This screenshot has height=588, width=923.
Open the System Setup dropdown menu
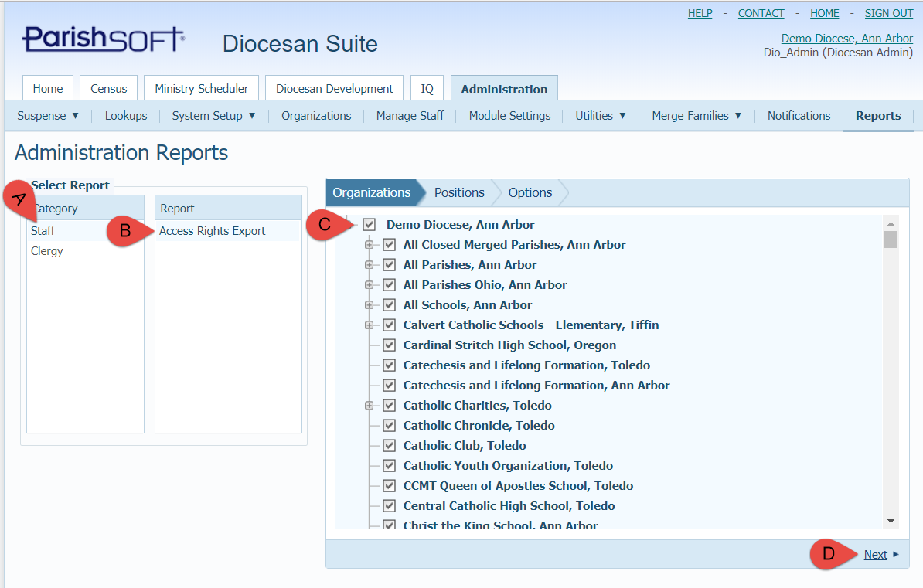tap(213, 116)
